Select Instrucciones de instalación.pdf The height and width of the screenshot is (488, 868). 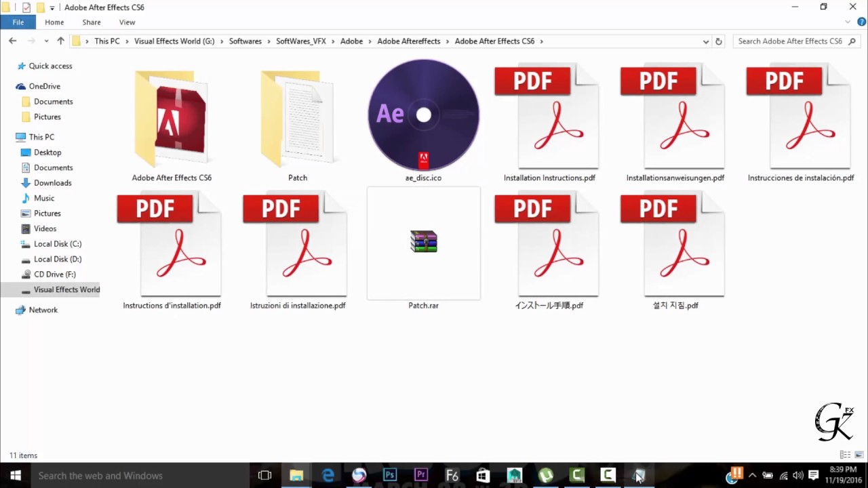tap(801, 122)
